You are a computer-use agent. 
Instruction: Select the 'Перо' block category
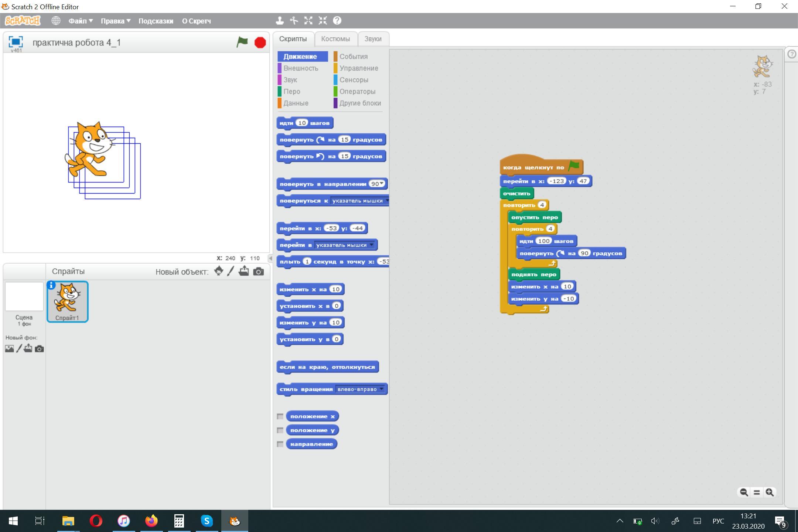coord(291,91)
